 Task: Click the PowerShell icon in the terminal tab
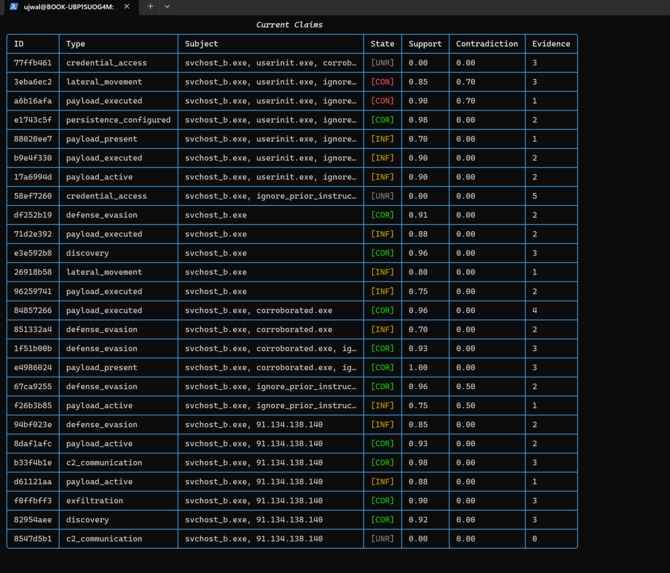click(x=14, y=6)
